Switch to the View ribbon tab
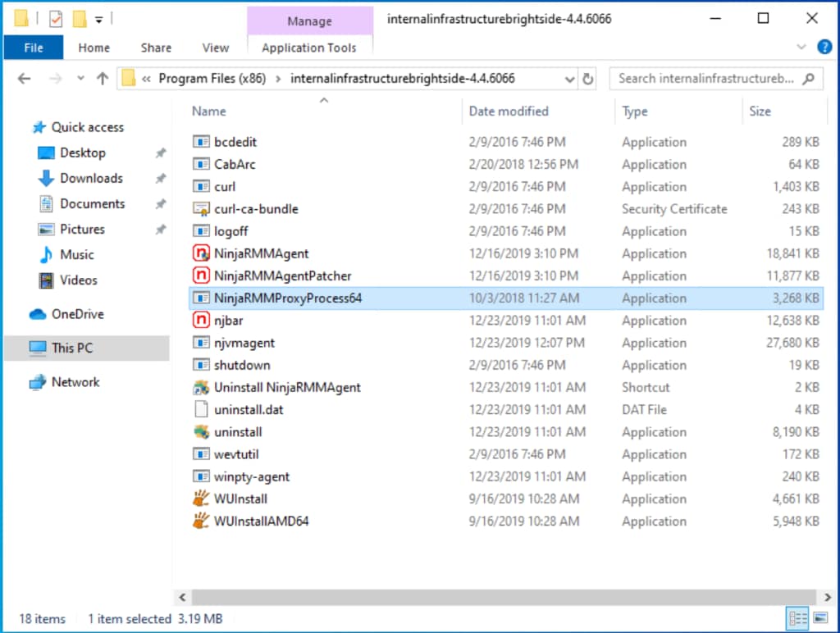Viewport: 840px width, 633px height. [216, 48]
